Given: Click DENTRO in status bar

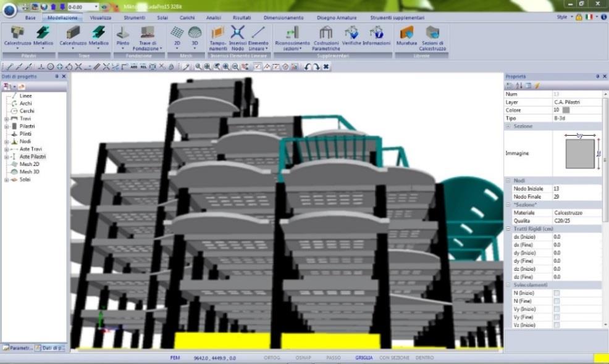Looking at the screenshot, I should (424, 358).
